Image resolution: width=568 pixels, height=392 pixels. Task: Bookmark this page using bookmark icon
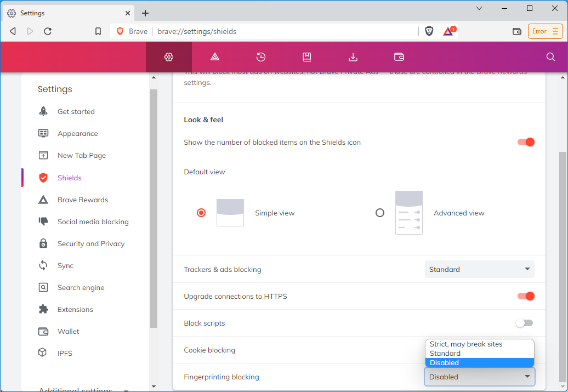(98, 31)
